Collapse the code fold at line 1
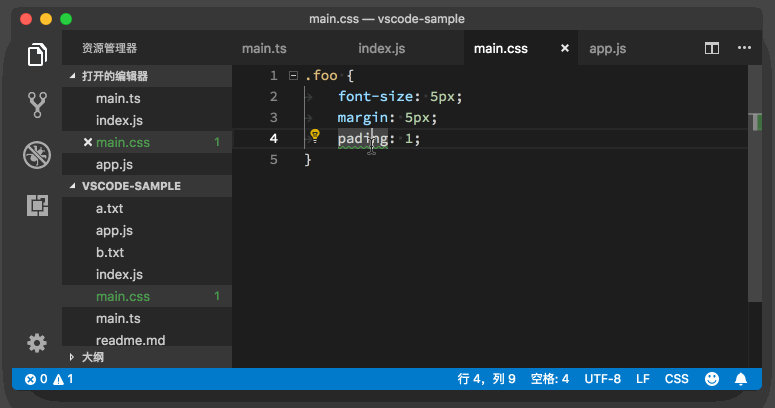This screenshot has height=408, width=775. [x=293, y=76]
